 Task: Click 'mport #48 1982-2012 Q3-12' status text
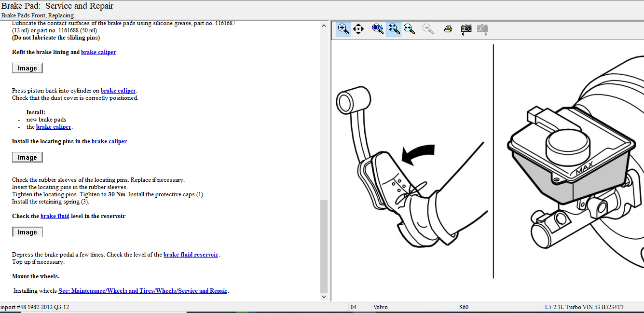coord(35,307)
